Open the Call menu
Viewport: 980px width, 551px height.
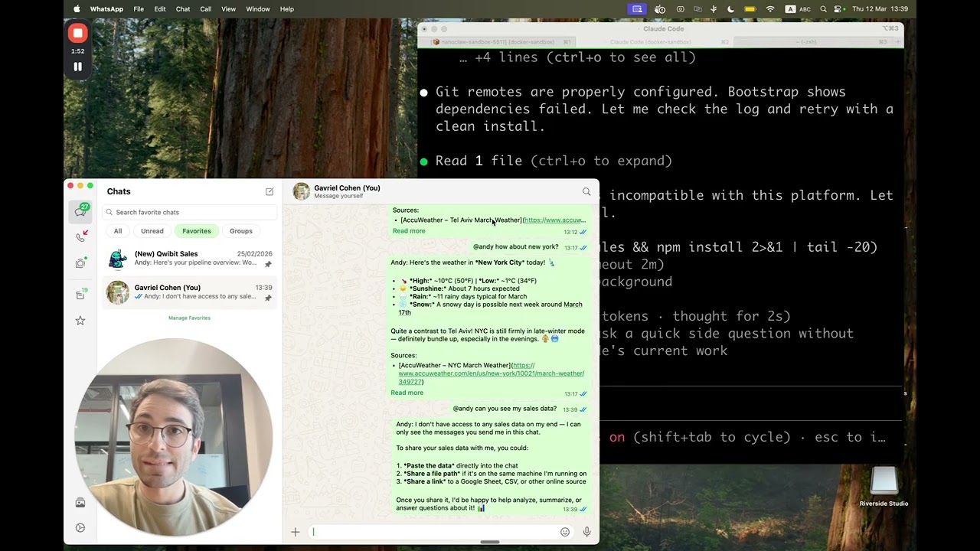pos(206,9)
